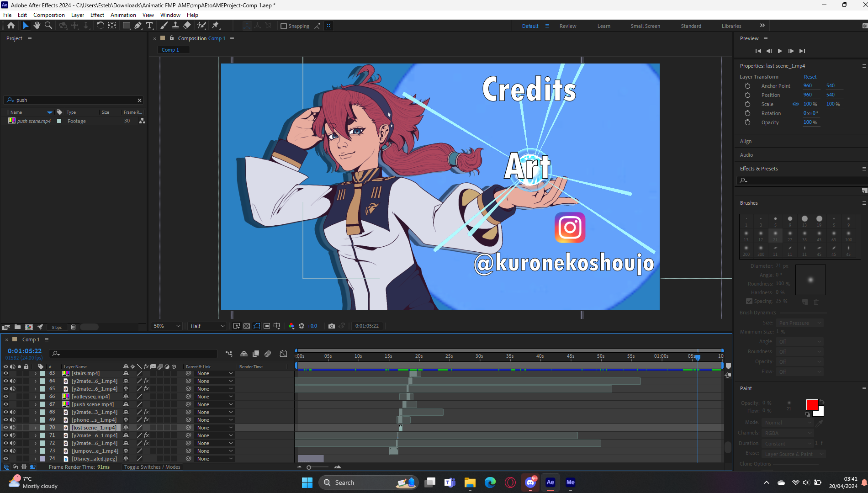Reset exposure aperture icon

point(302,326)
